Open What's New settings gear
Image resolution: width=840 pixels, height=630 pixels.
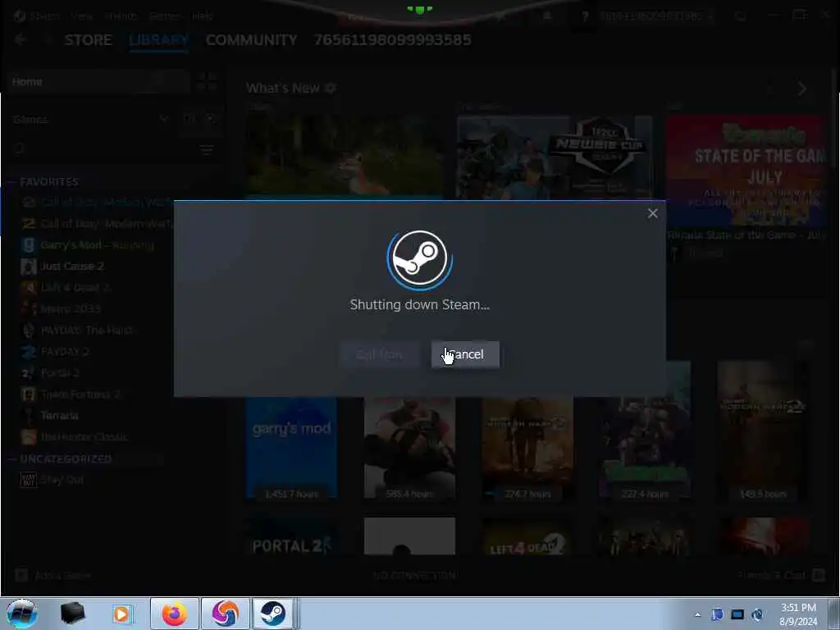(331, 89)
